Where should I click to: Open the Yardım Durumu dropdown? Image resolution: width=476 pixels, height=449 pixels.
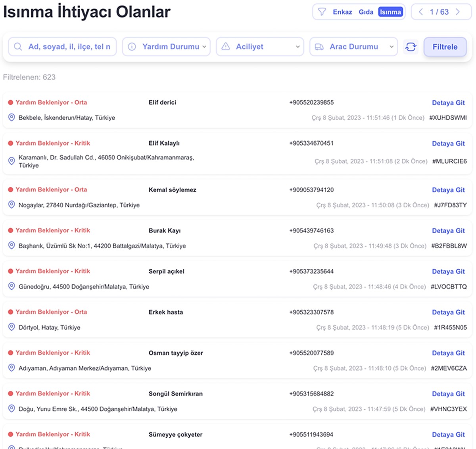166,47
